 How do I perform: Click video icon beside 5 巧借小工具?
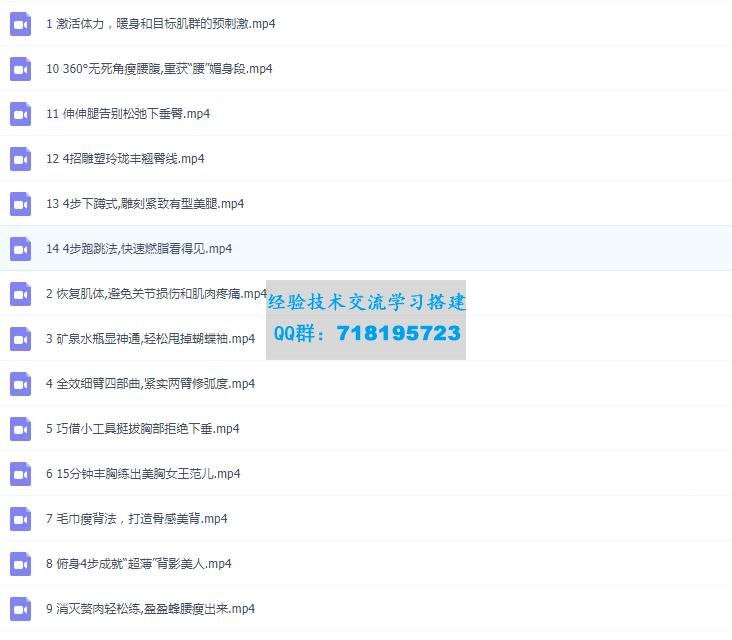(x=21, y=429)
